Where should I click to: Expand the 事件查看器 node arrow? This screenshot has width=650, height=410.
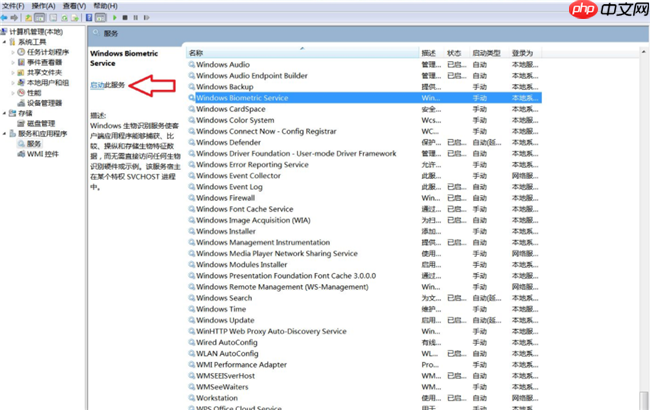tap(13, 63)
